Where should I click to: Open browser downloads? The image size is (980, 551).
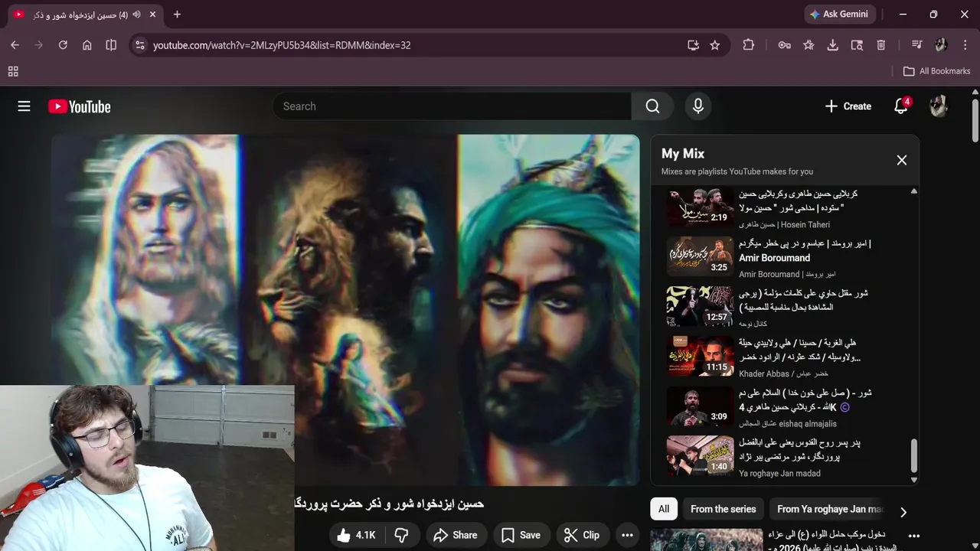coord(832,45)
